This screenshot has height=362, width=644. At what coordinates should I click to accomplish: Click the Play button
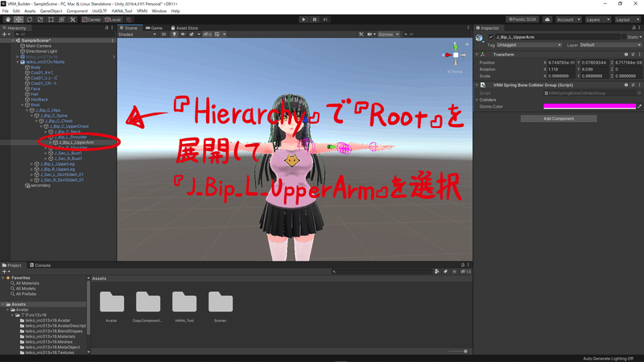(x=303, y=19)
